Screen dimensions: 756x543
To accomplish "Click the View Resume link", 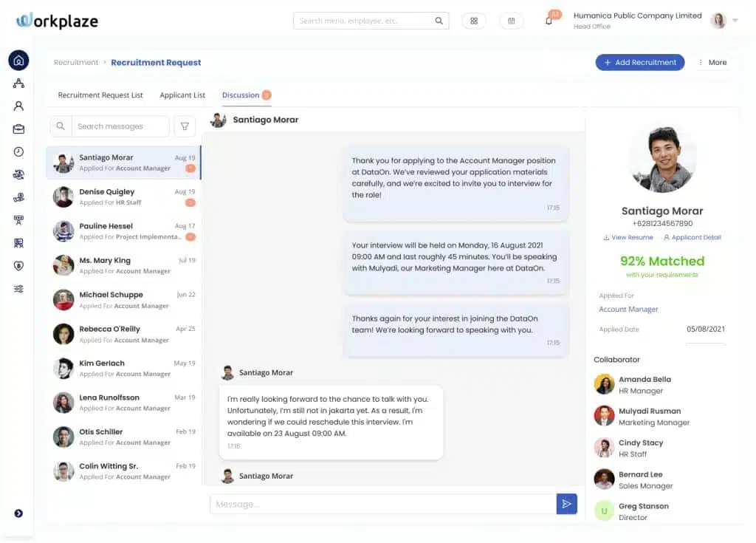I will coord(628,237).
